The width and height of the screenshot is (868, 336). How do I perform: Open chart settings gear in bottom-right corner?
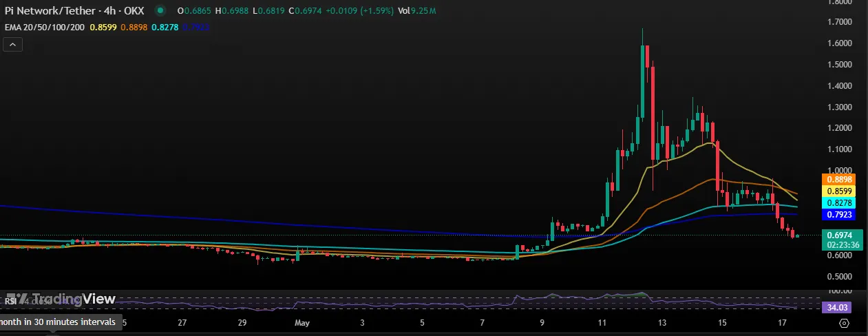tap(845, 322)
